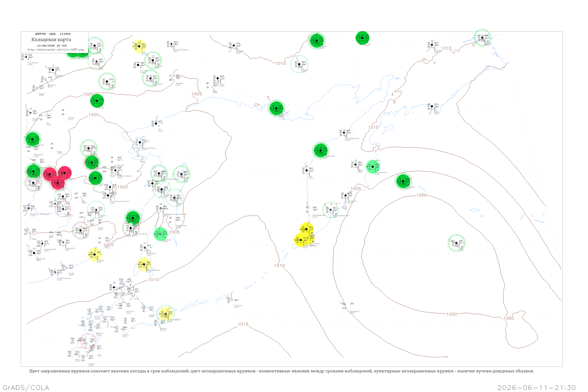The width and height of the screenshot is (588, 392).
Task: Click the 11/06/2026 18 UTC date header
Action: click(52, 46)
